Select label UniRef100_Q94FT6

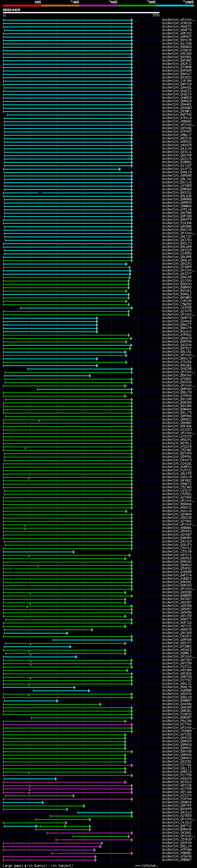(x=177, y=318)
